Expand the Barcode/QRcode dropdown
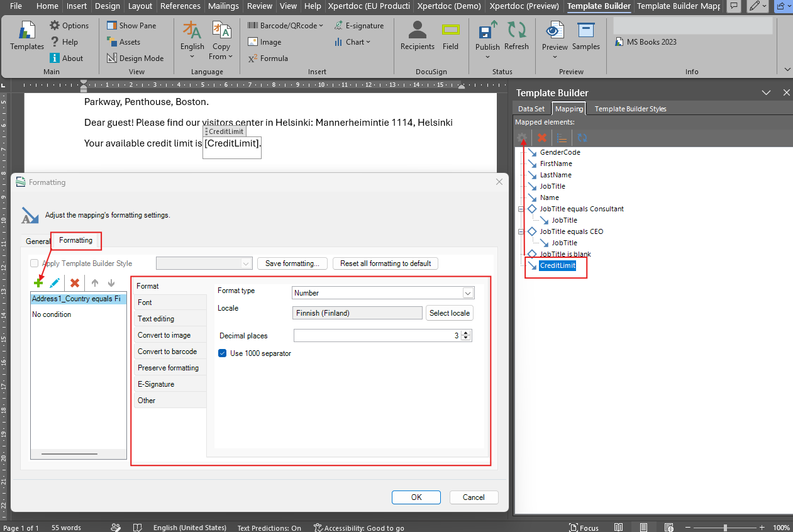 pos(285,26)
